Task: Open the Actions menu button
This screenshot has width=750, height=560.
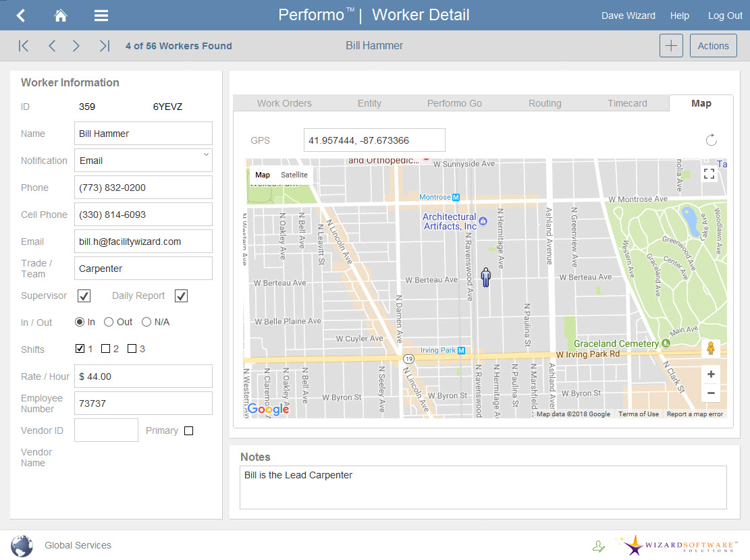Action: 713,46
